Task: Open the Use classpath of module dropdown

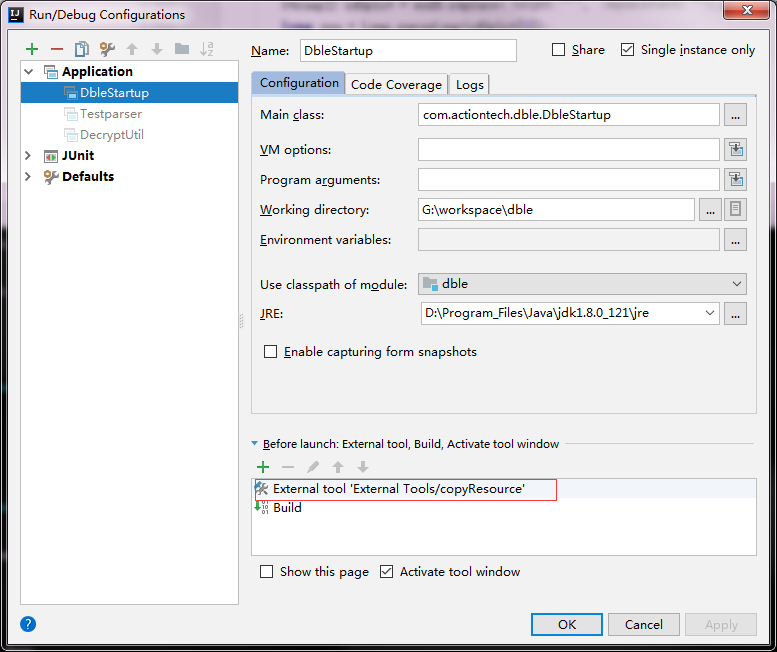Action: [583, 284]
